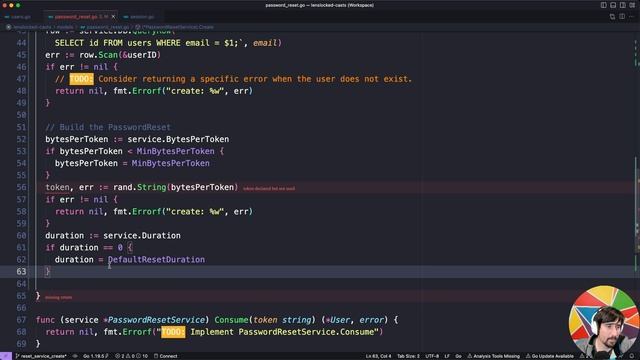The height and width of the screenshot is (360, 640).
Task: Open the remote window indicator in status bar
Action: 6,356
